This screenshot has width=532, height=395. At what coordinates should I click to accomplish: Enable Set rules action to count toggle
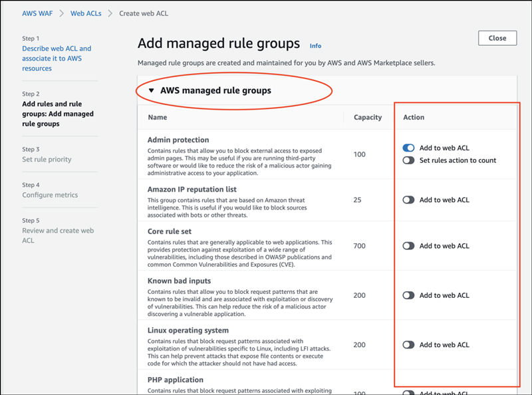408,160
